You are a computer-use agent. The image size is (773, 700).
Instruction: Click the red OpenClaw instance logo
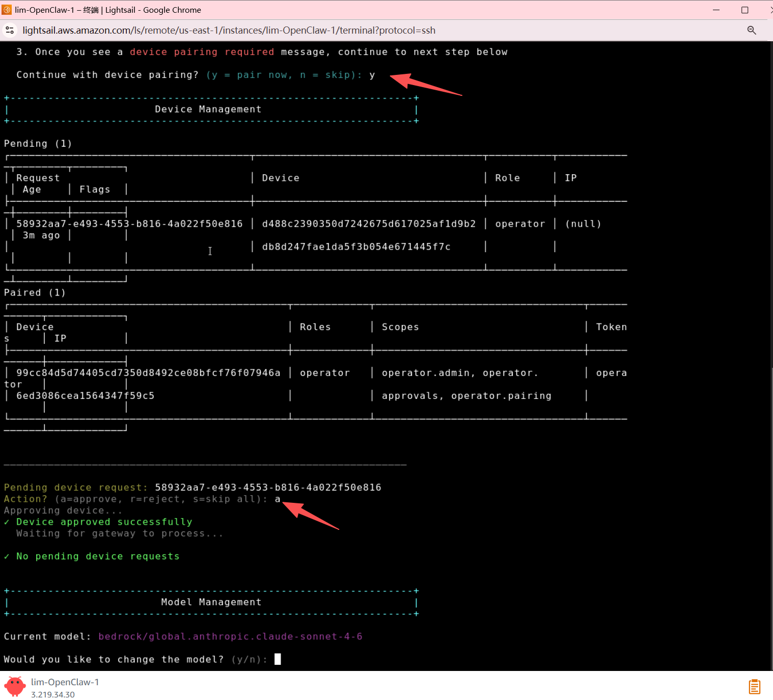click(15, 686)
